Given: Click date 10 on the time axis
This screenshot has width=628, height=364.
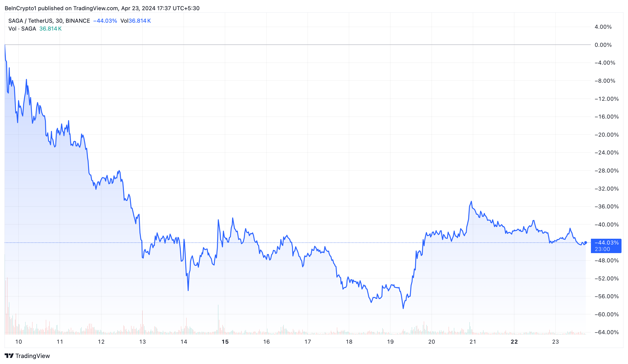Looking at the screenshot, I should coord(19,342).
